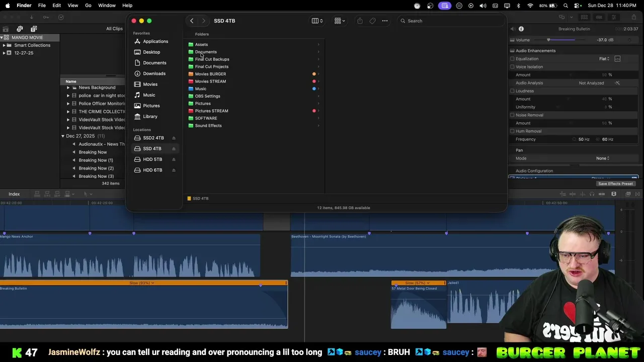Select the Assets folder
644x362 pixels.
pos(254,44)
